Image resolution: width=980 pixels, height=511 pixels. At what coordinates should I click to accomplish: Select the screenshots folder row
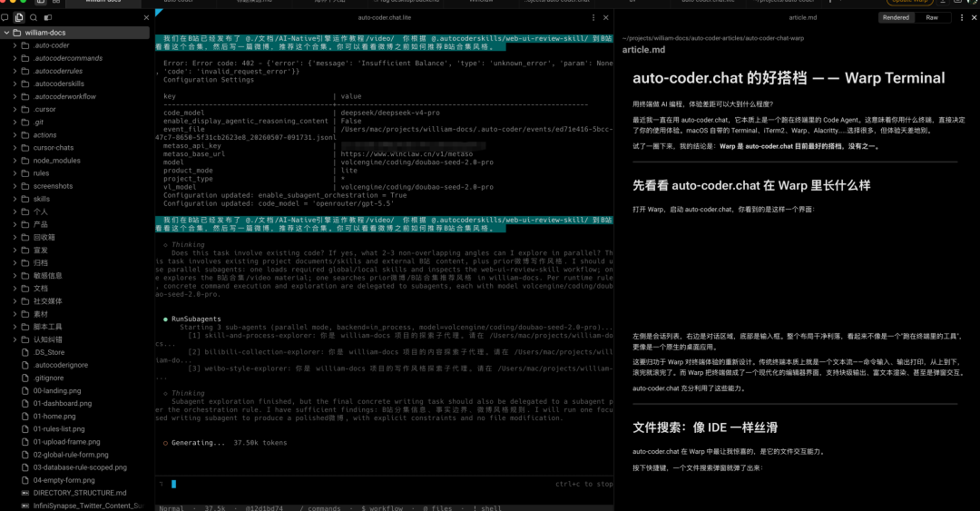[x=75, y=186]
